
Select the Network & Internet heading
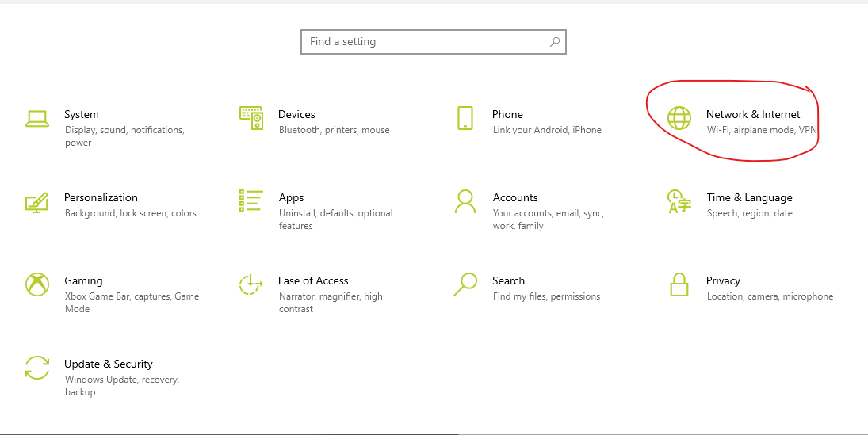(753, 114)
